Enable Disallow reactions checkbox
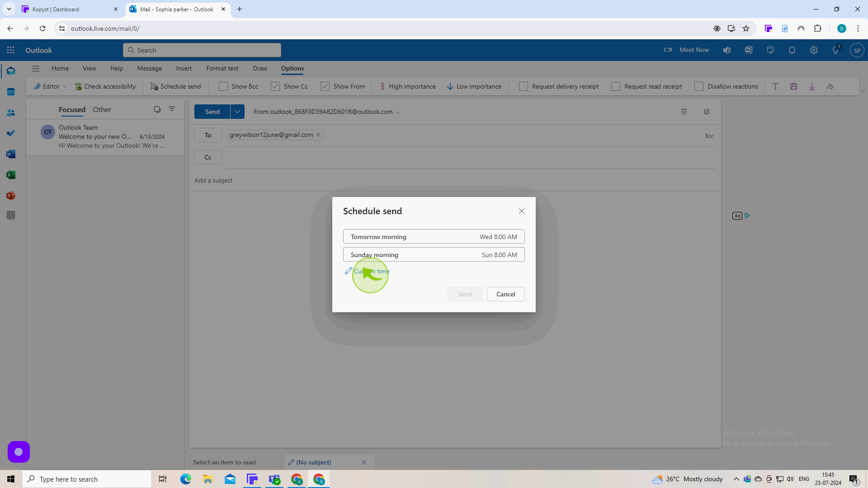The width and height of the screenshot is (868, 488). tap(699, 86)
